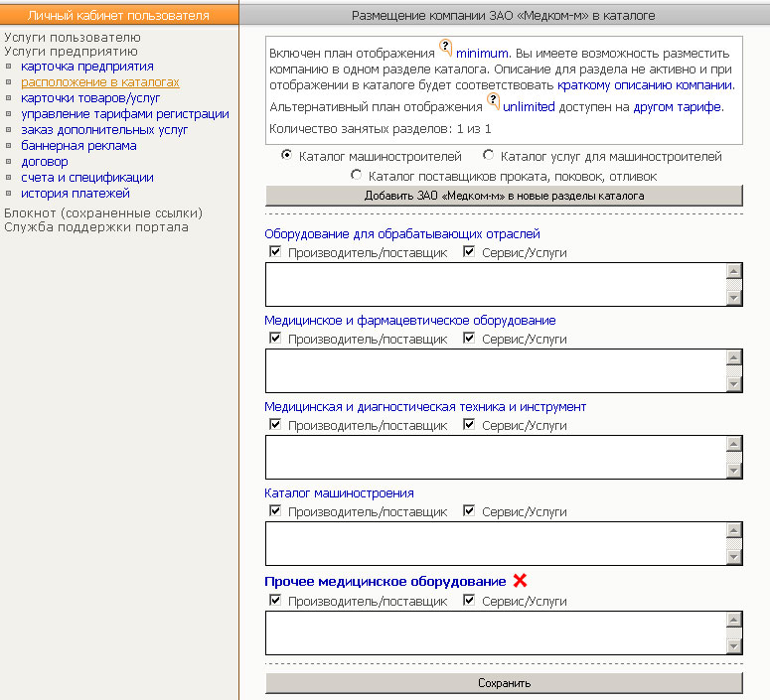
Task: Open 'Блокнот (сохраненные ссылки)'
Action: [x=103, y=213]
